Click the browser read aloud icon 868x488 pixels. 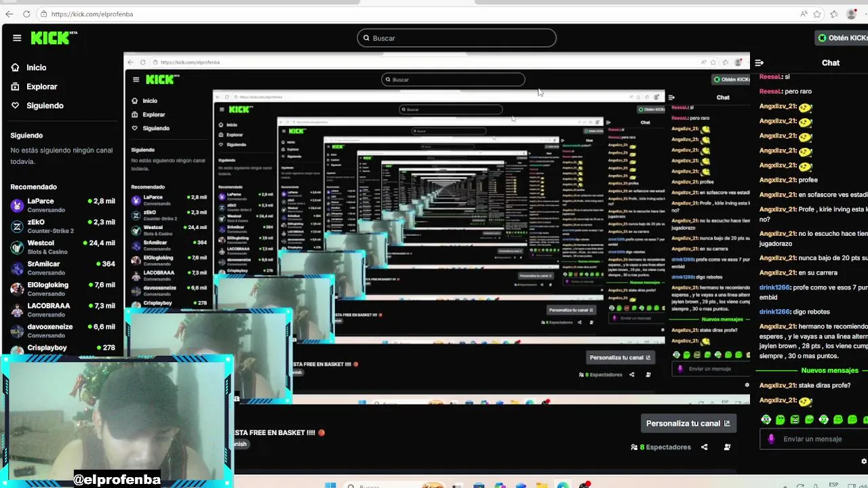[804, 14]
